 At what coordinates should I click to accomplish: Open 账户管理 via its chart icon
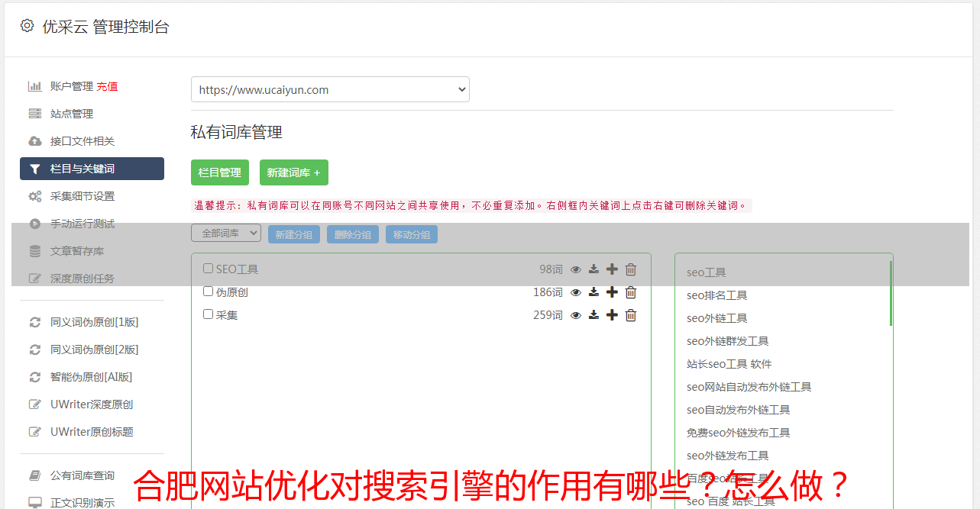click(34, 86)
